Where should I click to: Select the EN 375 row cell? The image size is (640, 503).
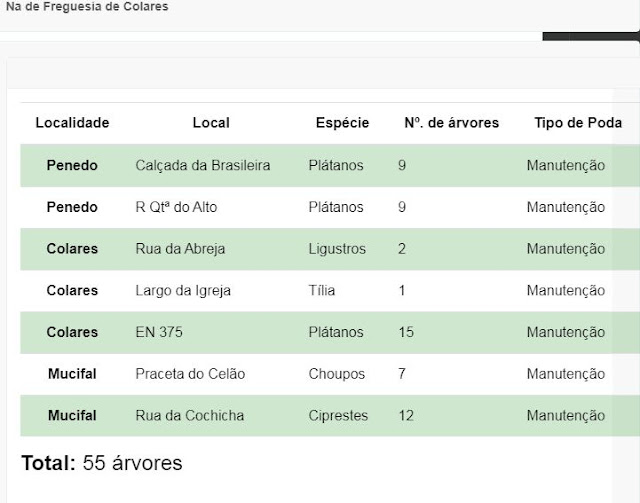pos(159,332)
